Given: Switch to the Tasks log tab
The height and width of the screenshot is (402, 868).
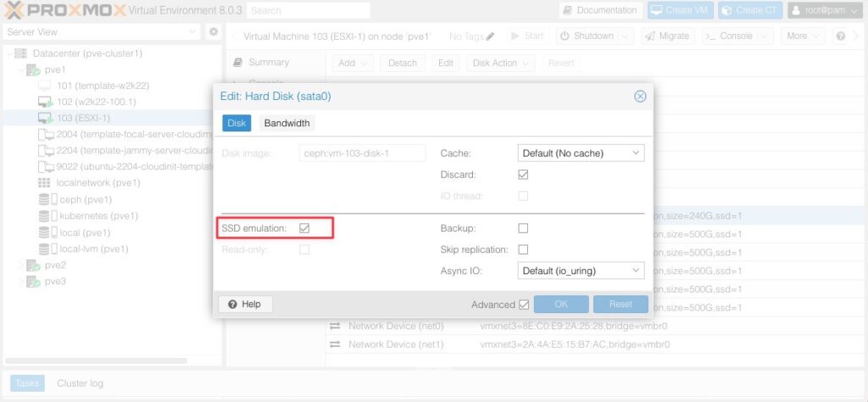Looking at the screenshot, I should pyautogui.click(x=27, y=383).
